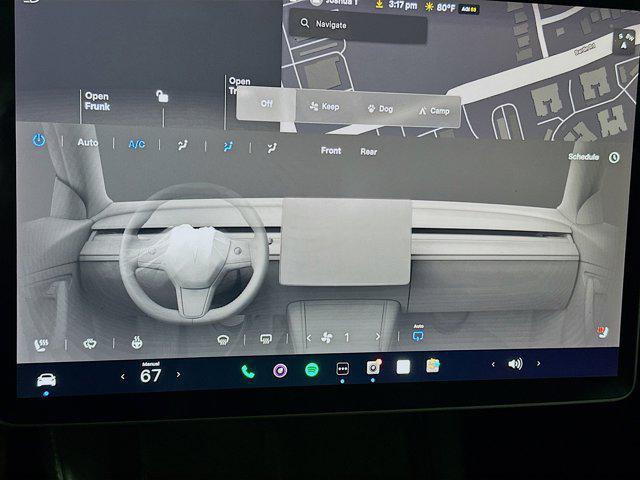Open vehicle controls car icon
This screenshot has height=480, width=640.
point(46,380)
